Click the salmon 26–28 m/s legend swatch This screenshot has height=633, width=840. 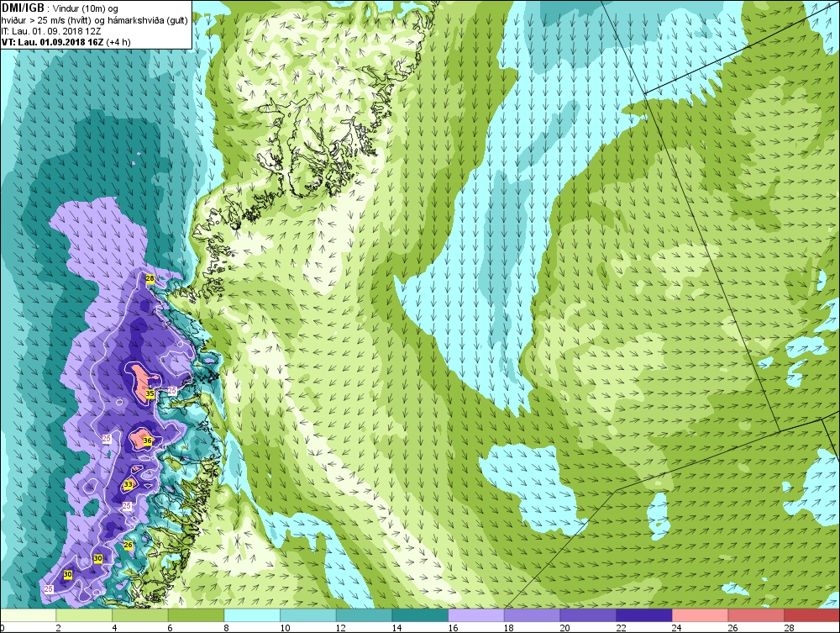coord(756,615)
